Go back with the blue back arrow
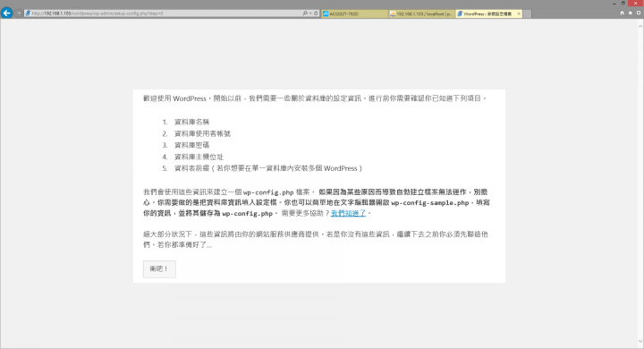The width and height of the screenshot is (644, 349). (x=6, y=13)
